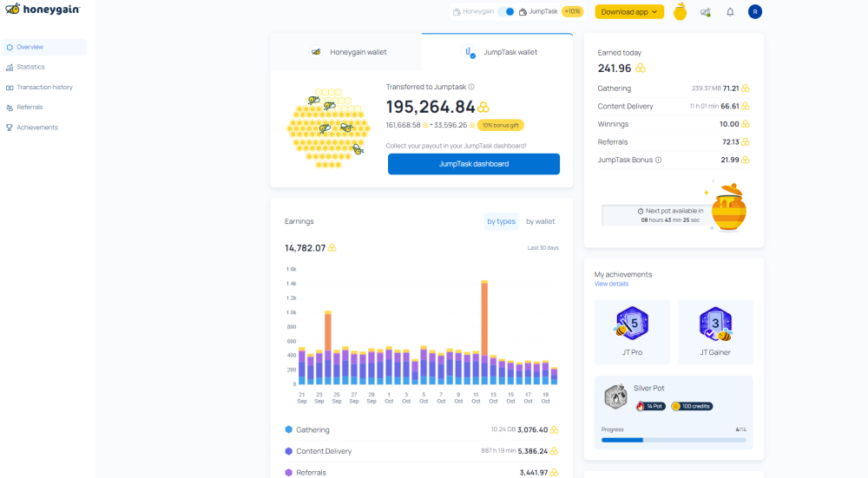
Task: Click the bee icon on Honeygain wallet tab
Action: [316, 52]
